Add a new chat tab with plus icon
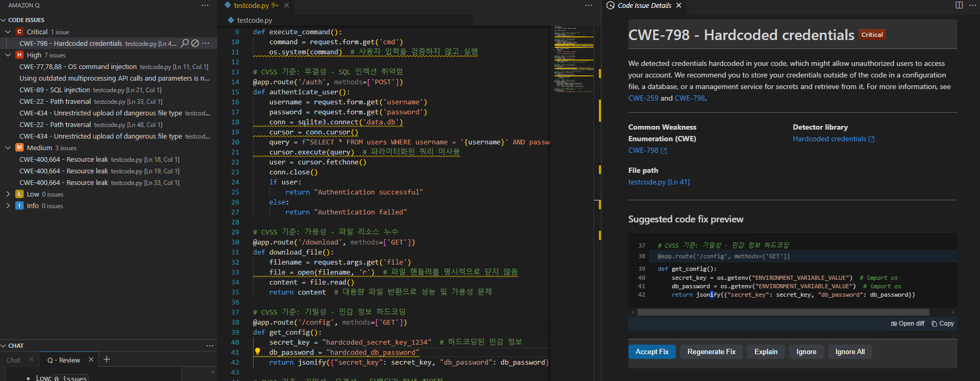 pyautogui.click(x=106, y=359)
